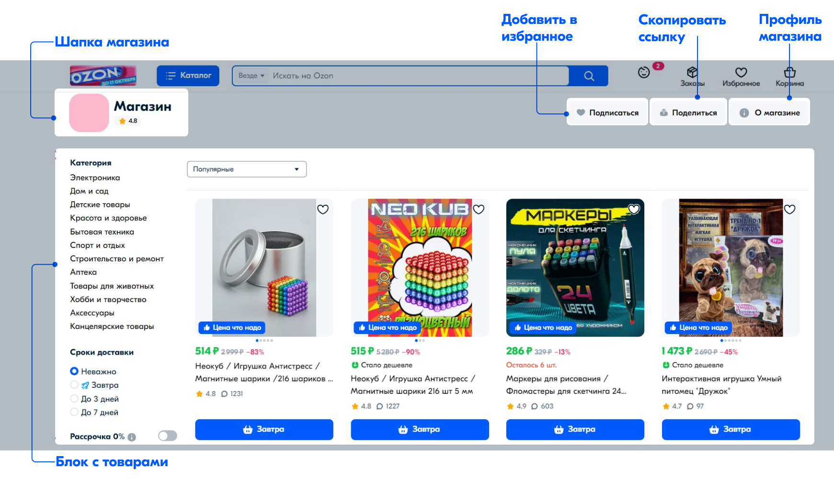Click Цена что надо badge on markers
This screenshot has height=504, width=834.
pyautogui.click(x=543, y=327)
